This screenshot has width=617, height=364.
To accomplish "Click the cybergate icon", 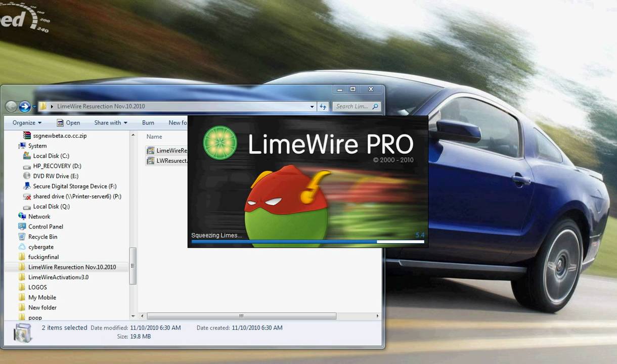I will pos(22,247).
